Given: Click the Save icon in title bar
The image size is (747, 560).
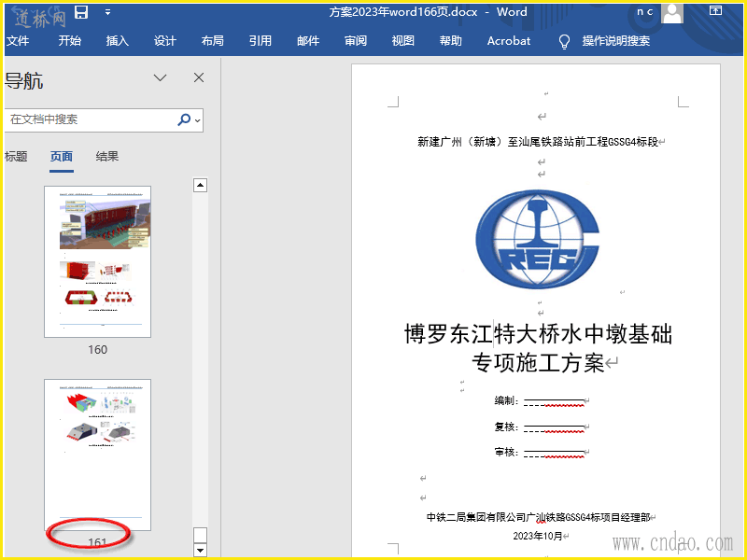Looking at the screenshot, I should coord(81,12).
